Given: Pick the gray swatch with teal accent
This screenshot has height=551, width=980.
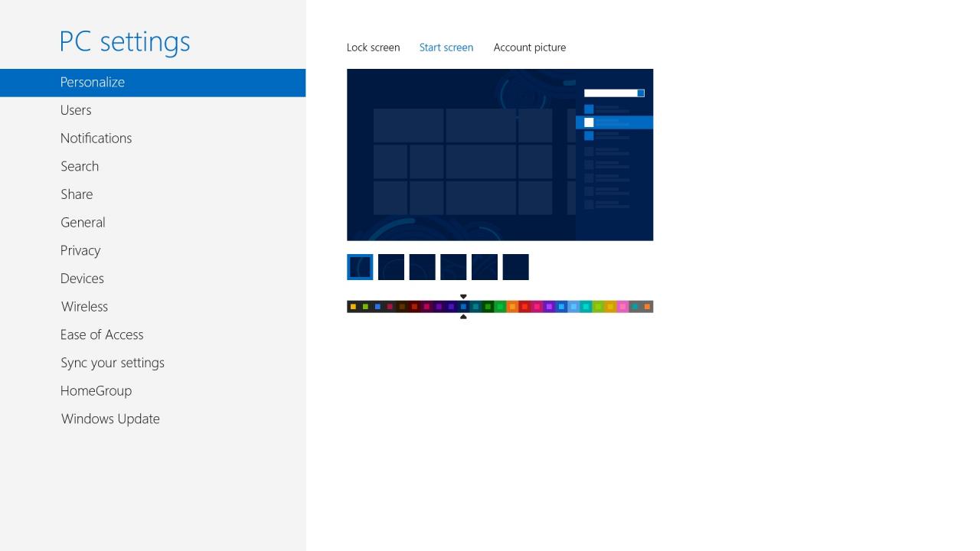Looking at the screenshot, I should pyautogui.click(x=635, y=307).
